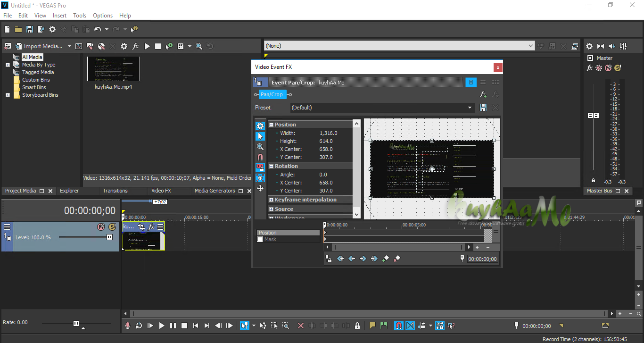Expand the Source property group
Viewport: 644px width, 343px height.
[x=272, y=209]
